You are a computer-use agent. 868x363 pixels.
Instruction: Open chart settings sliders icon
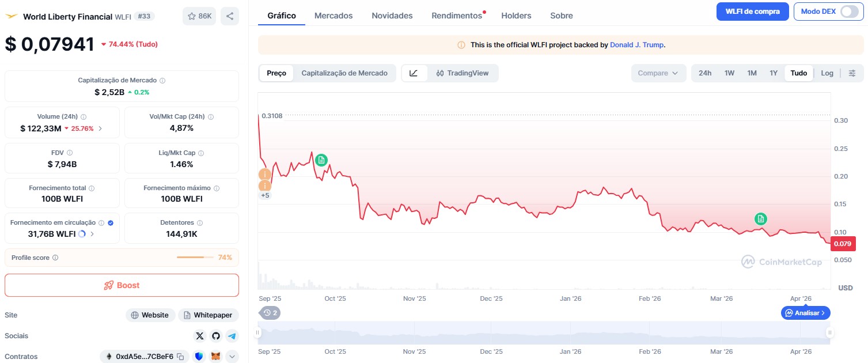[x=852, y=73]
